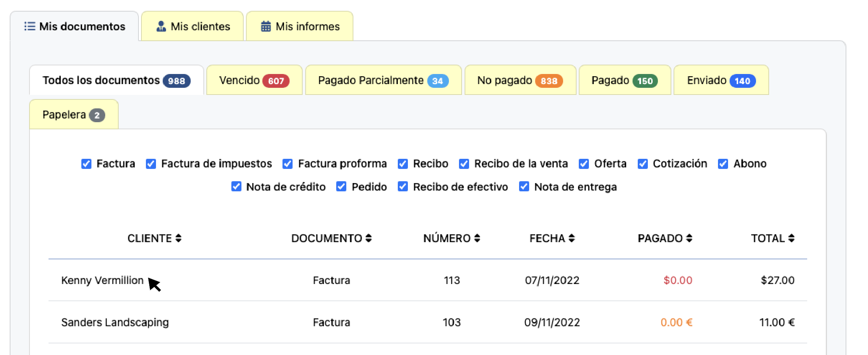868x355 pixels.
Task: Click document number 113
Action: pyautogui.click(x=452, y=280)
